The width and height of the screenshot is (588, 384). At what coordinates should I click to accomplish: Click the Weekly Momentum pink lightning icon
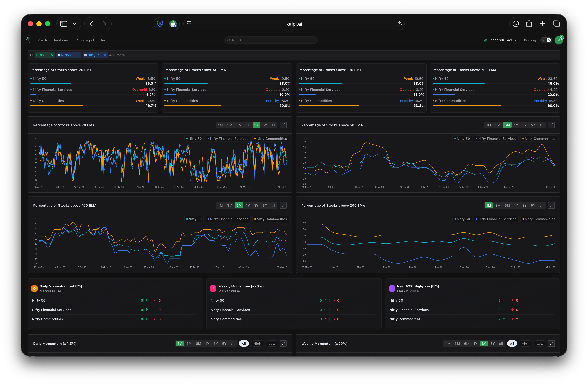click(x=213, y=289)
